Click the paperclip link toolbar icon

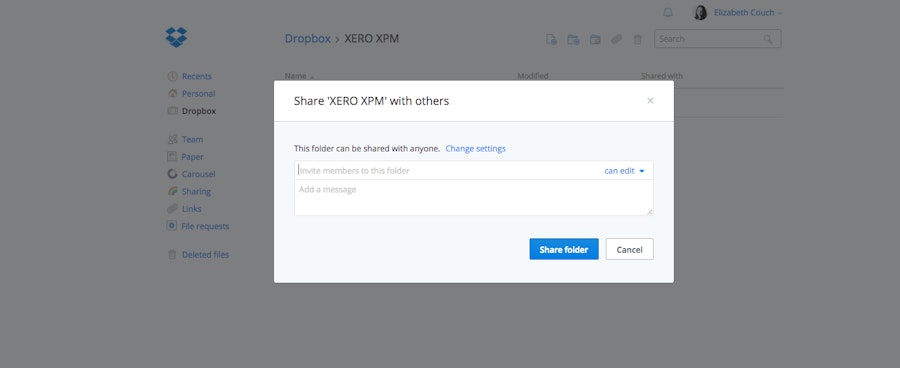pyautogui.click(x=616, y=39)
